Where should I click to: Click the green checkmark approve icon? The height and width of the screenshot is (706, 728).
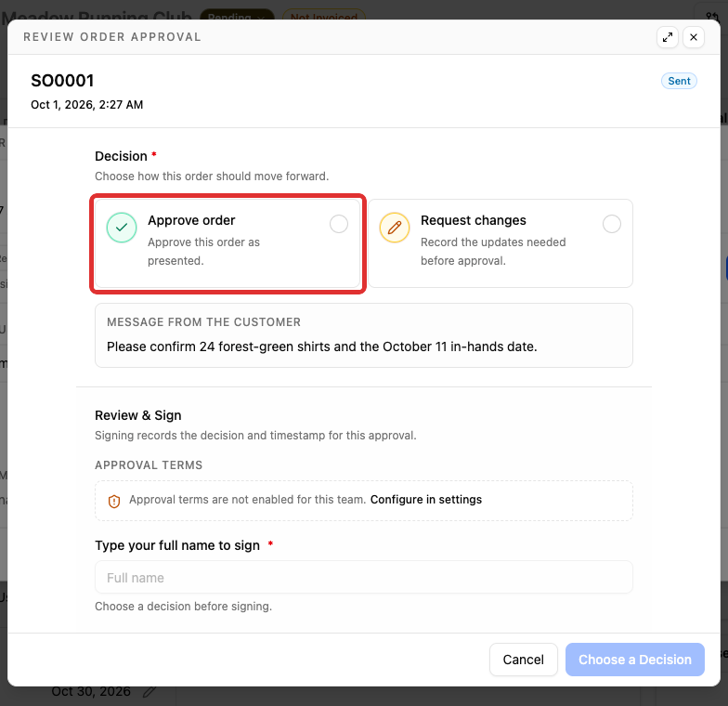(x=122, y=228)
